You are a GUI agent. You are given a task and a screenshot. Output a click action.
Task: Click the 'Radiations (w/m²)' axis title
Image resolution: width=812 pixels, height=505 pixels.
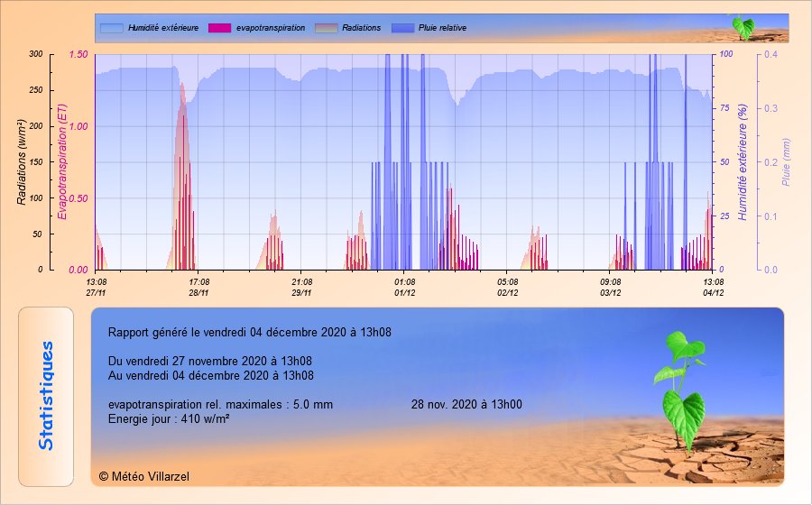(22, 162)
